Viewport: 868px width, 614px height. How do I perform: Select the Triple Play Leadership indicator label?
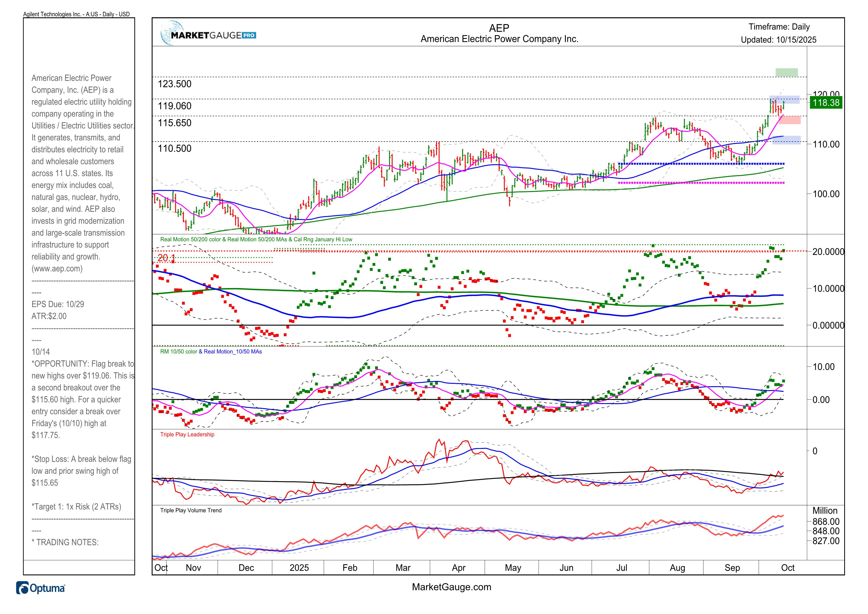pos(187,434)
